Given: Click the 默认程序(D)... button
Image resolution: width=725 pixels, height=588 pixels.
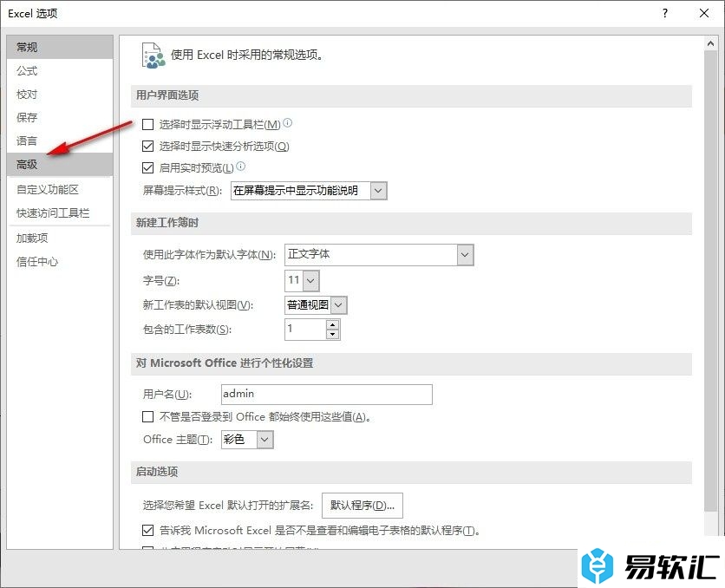Looking at the screenshot, I should (362, 506).
